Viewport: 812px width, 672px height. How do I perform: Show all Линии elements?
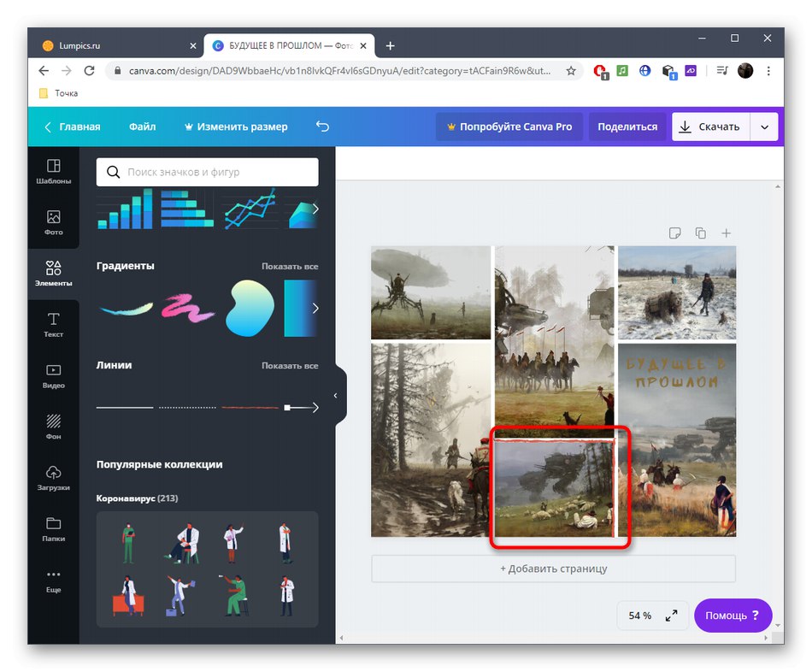pyautogui.click(x=290, y=366)
